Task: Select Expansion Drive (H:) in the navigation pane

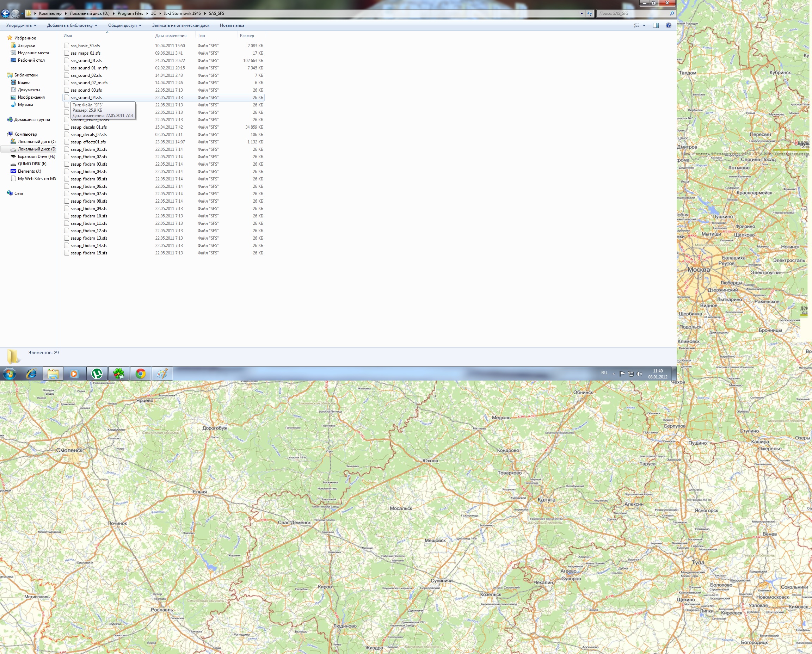Action: pyautogui.click(x=36, y=156)
